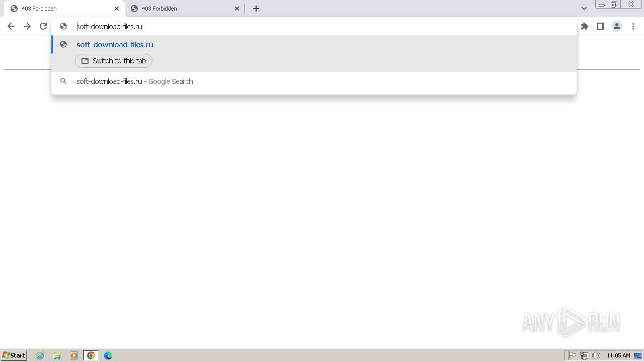
Task: Open Windows Media Player from taskbar
Action: pyautogui.click(x=74, y=355)
